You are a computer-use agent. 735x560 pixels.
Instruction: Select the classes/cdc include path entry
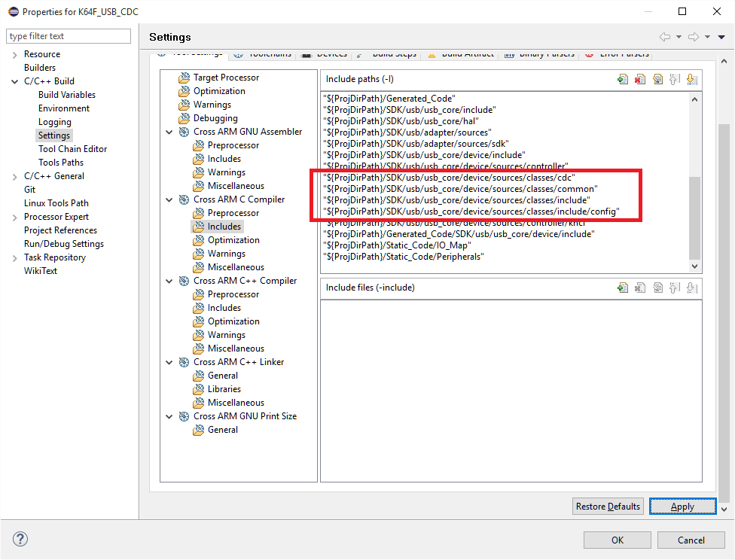click(x=449, y=178)
